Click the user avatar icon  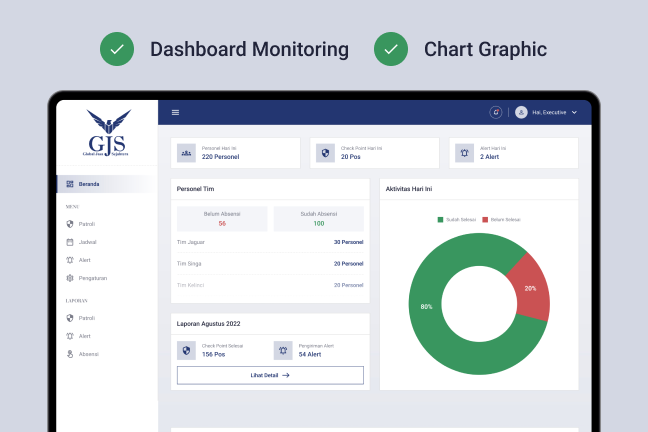521,112
